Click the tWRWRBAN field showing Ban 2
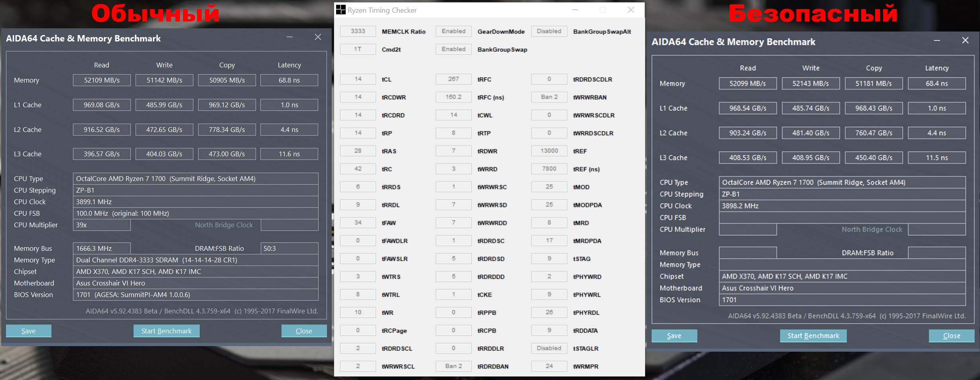980x380 pixels. [549, 97]
